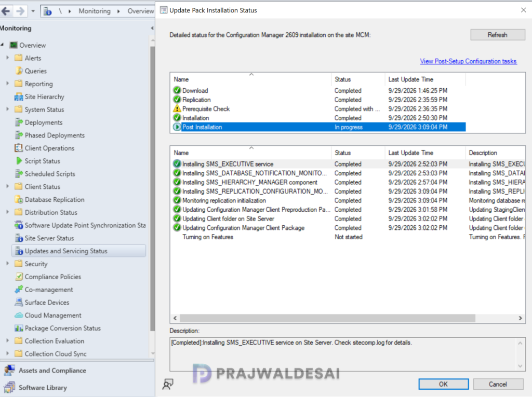This screenshot has height=397, width=532.
Task: Click the Package Conversion Status icon
Action: point(19,328)
